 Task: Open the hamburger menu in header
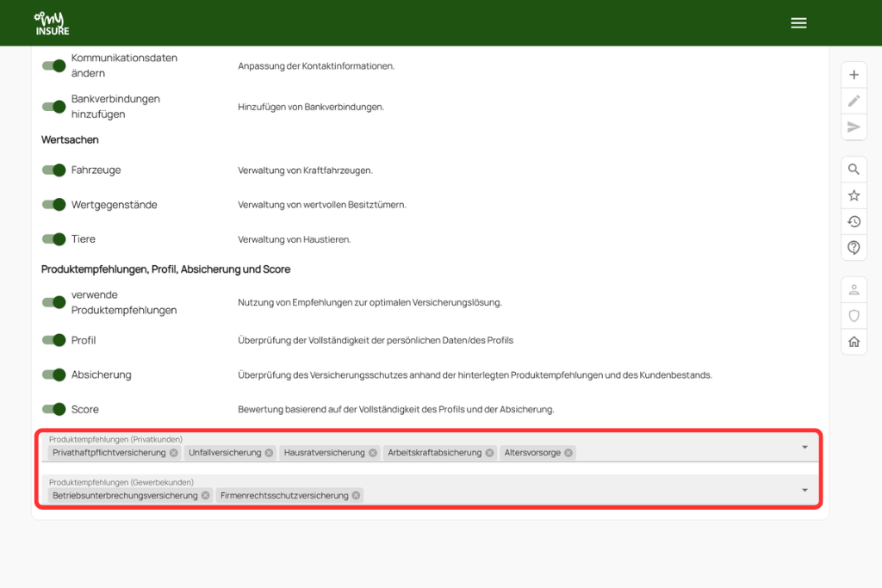[798, 23]
